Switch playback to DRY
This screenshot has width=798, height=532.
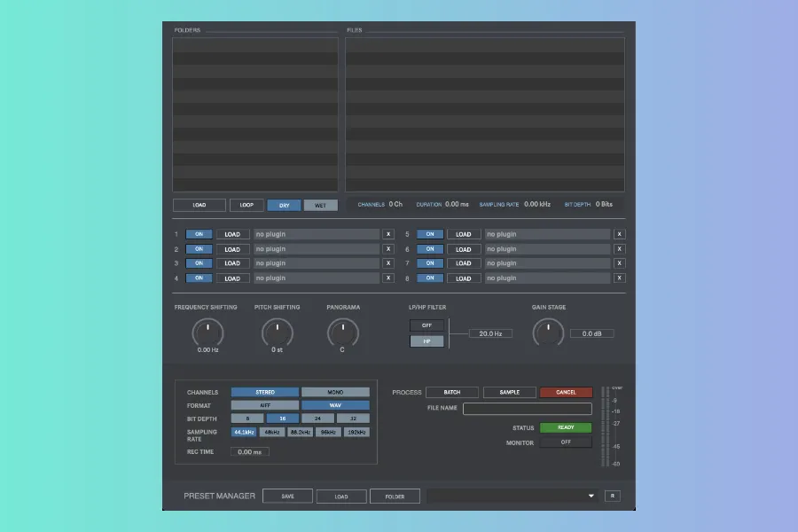tap(285, 206)
